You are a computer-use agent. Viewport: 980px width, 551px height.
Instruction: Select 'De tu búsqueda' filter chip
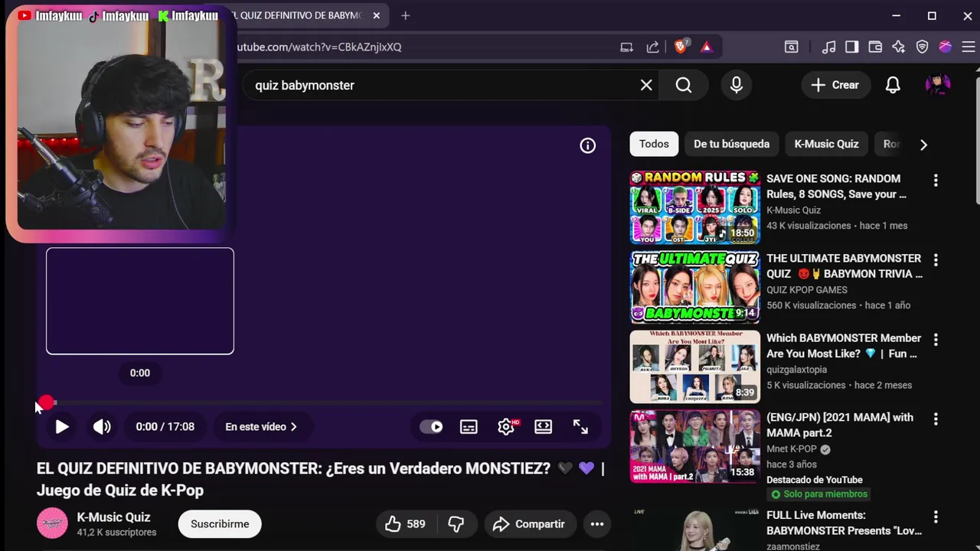731,144
